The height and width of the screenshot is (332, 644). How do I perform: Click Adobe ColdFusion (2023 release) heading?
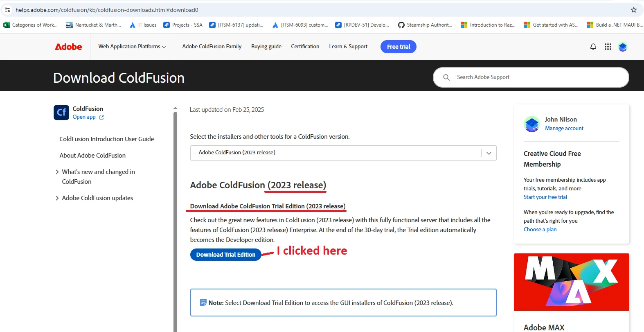pyautogui.click(x=258, y=185)
